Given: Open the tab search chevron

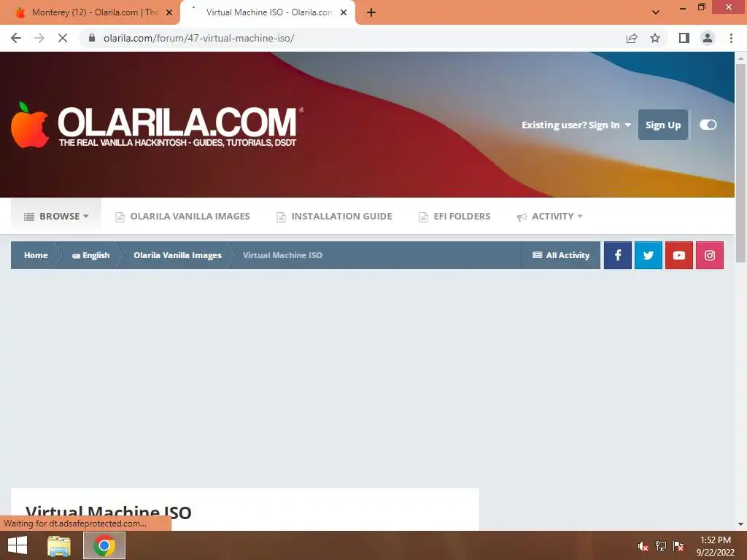Looking at the screenshot, I should pos(656,12).
